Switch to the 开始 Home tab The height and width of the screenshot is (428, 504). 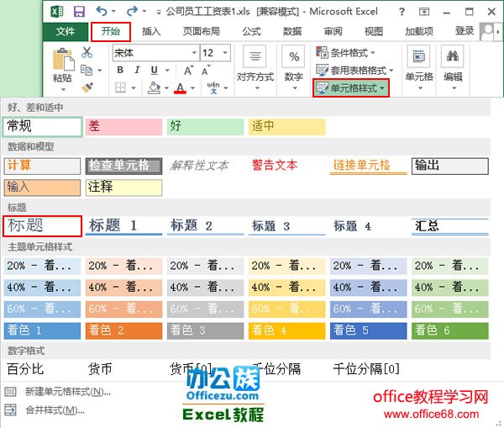[111, 32]
